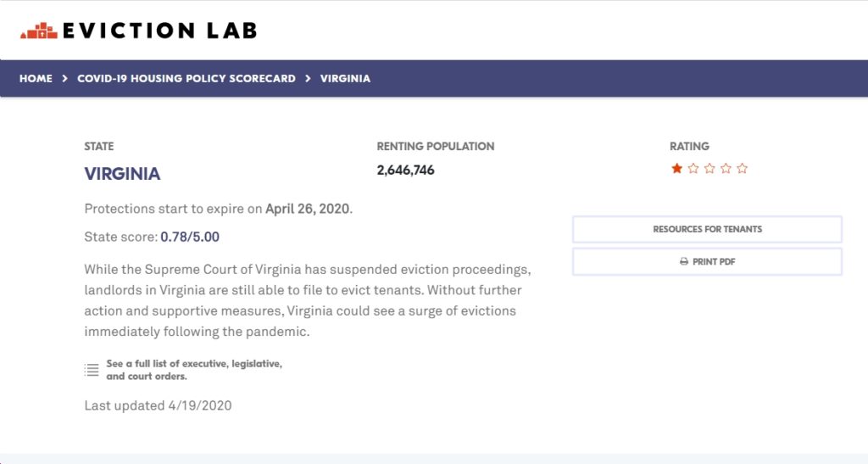868x464 pixels.
Task: Click the chevron before VIRGINIA breadcrumb
Action: [x=308, y=79]
